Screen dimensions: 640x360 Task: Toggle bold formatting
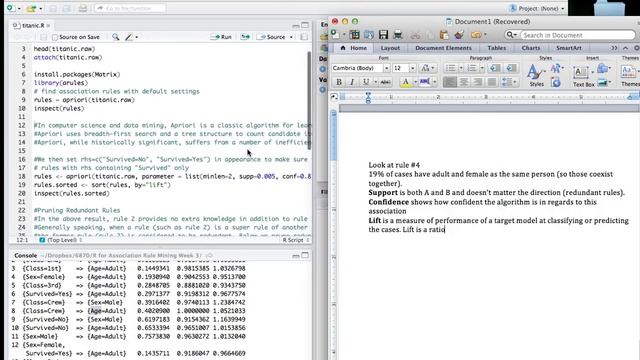[x=338, y=82]
